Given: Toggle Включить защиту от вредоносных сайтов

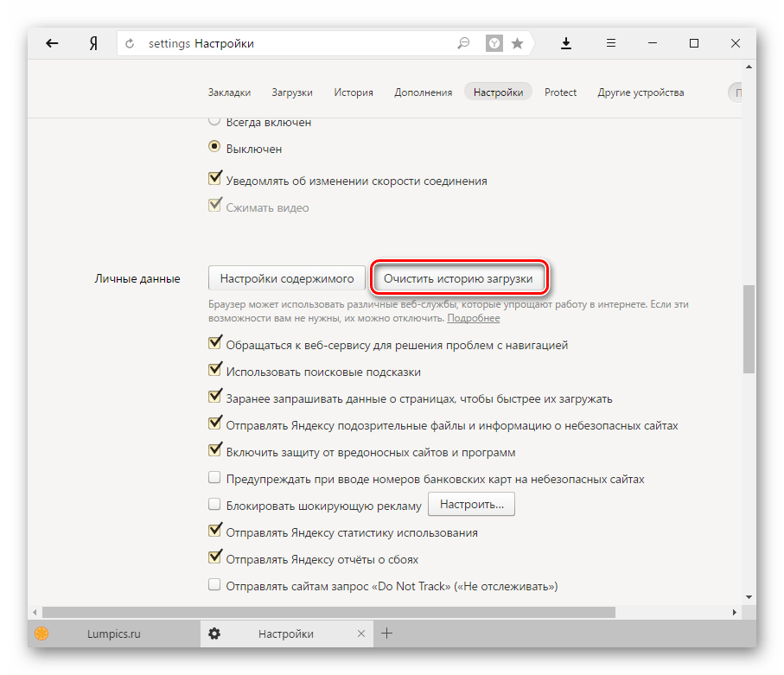Looking at the screenshot, I should tap(215, 449).
